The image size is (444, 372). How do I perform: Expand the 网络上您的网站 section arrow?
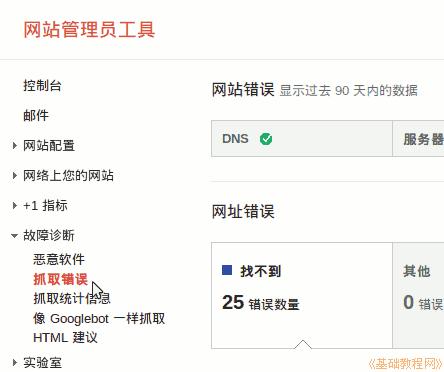click(14, 175)
